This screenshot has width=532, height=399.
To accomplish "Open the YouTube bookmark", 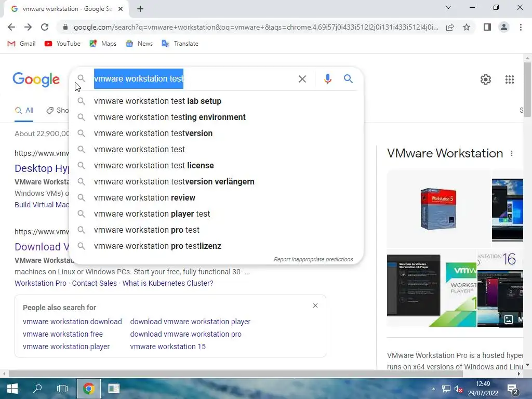I will [x=62, y=44].
